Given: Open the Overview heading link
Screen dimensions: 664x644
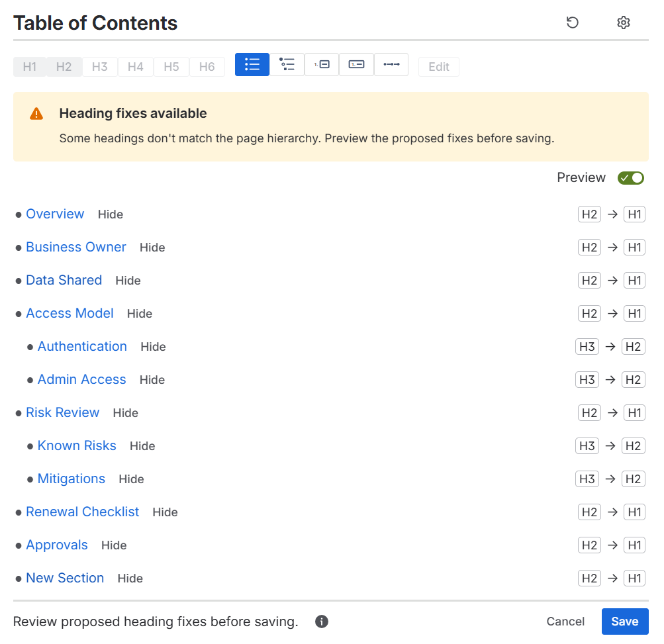Looking at the screenshot, I should 55,214.
